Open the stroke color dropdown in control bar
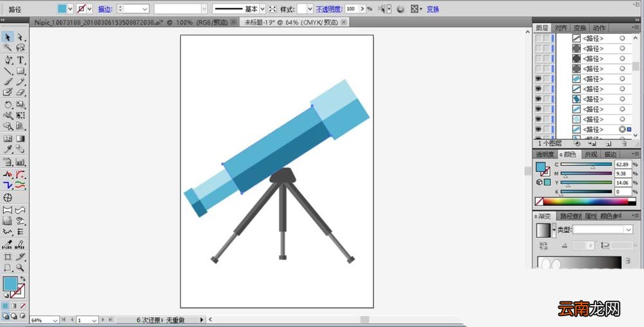644x327 pixels. pos(90,8)
